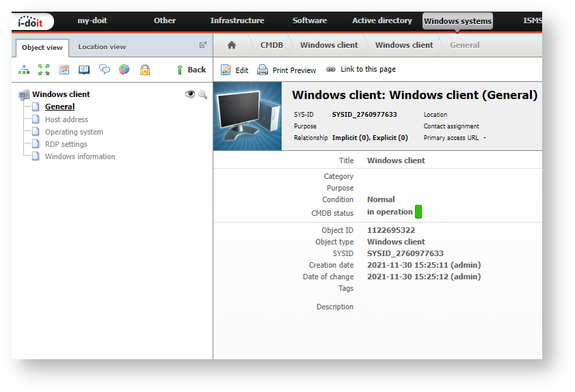Open the Infrastructure menu
The image size is (575, 392).
237,20
